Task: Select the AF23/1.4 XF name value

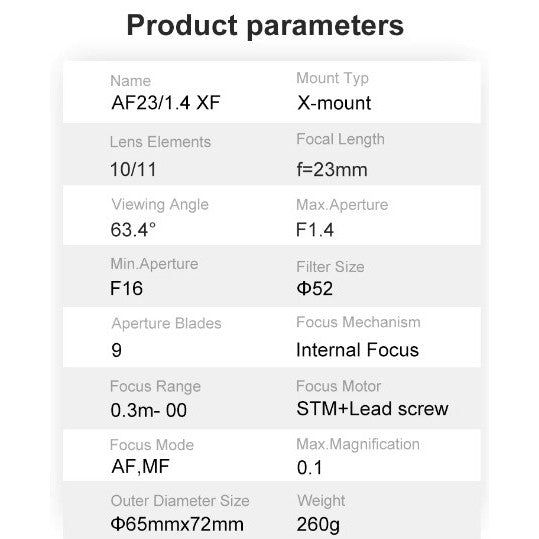Action: (166, 102)
